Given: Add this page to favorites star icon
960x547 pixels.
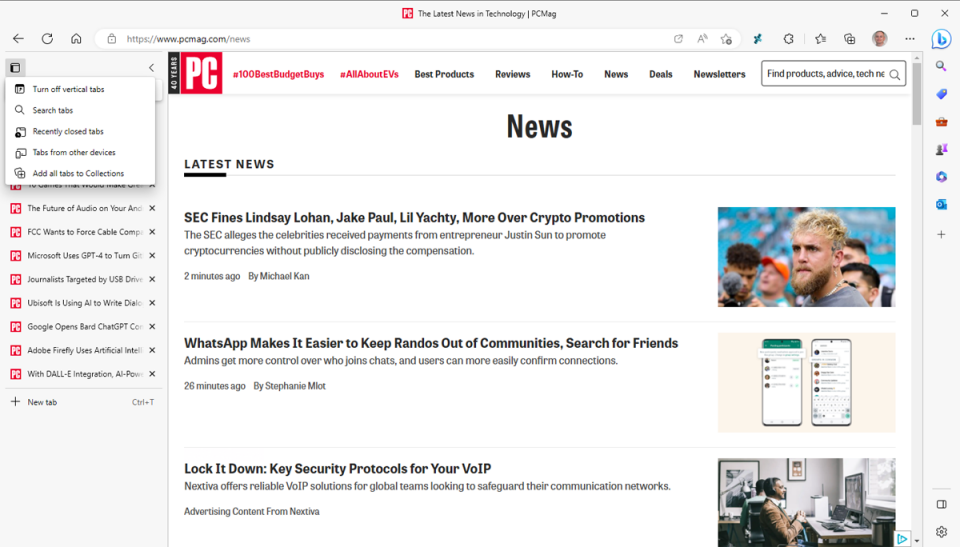Looking at the screenshot, I should 726,39.
